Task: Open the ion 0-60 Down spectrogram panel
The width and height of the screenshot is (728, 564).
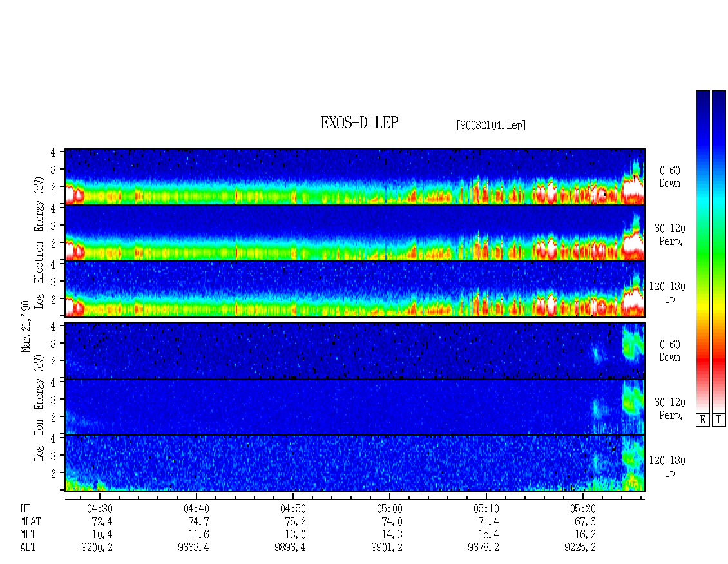Action: (355, 351)
